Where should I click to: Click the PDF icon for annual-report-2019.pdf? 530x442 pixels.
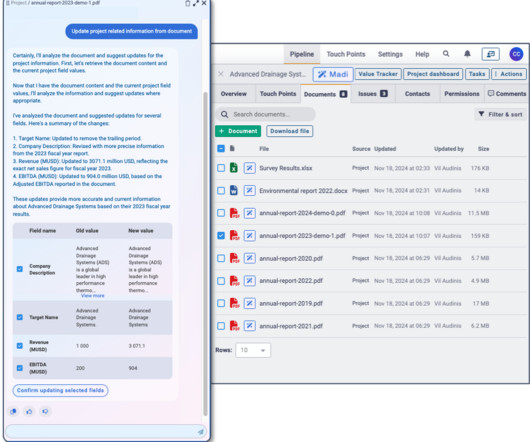tap(234, 303)
